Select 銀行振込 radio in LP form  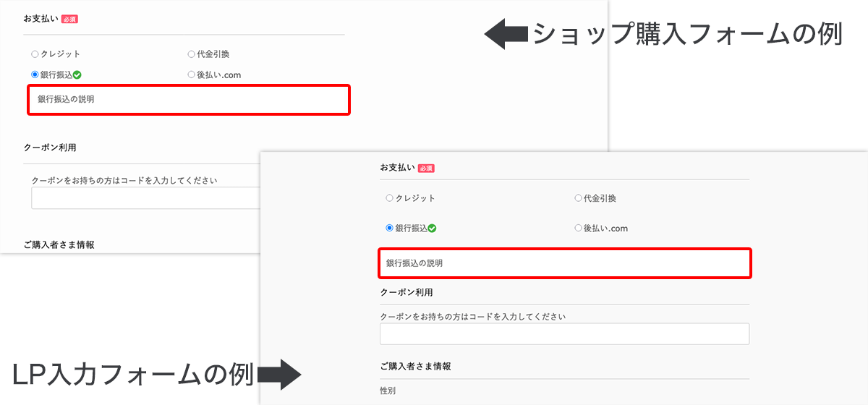(x=389, y=228)
